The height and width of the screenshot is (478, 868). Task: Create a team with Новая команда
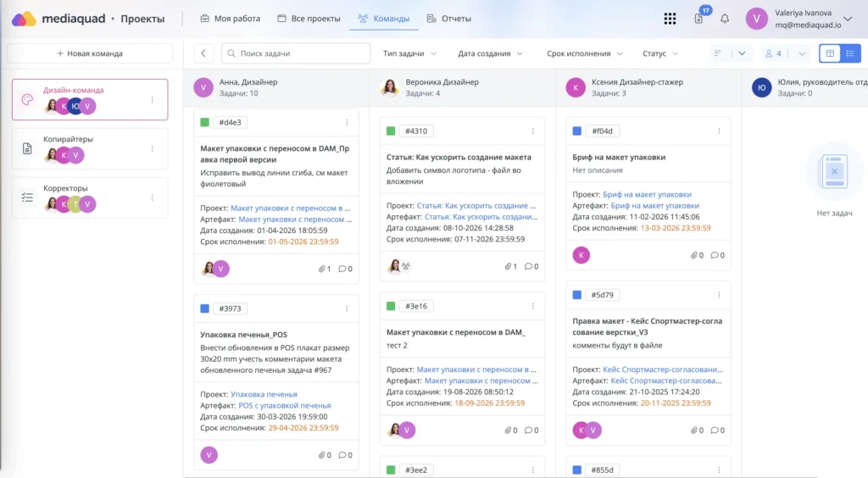coord(90,53)
